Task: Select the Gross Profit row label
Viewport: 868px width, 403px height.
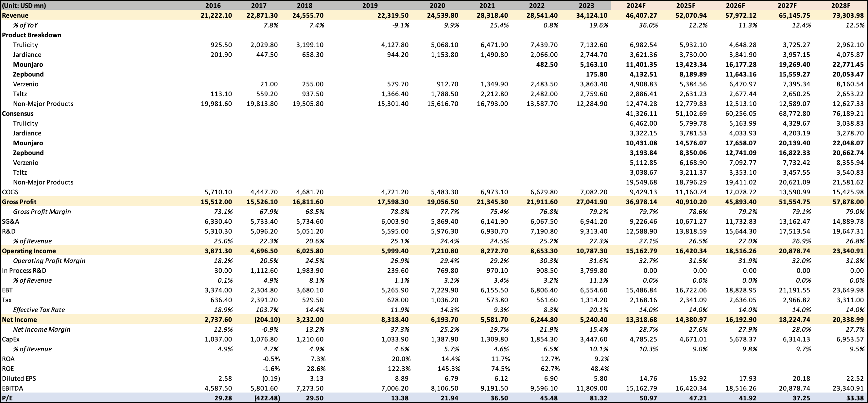Action: point(19,201)
